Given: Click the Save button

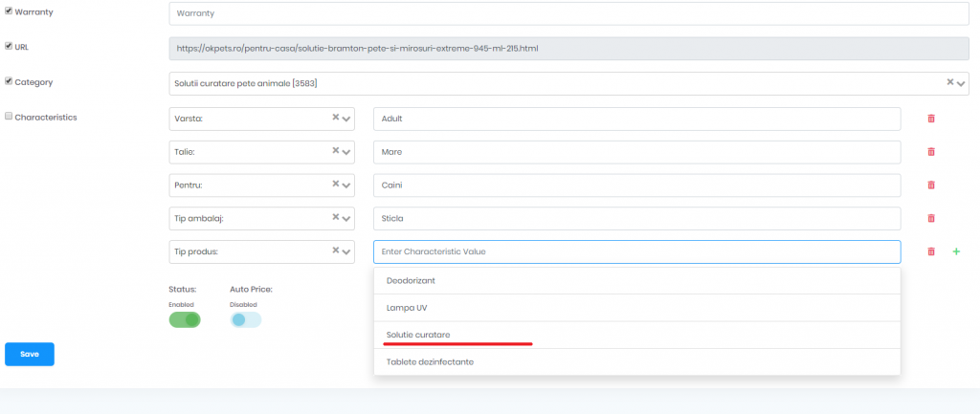Looking at the screenshot, I should (x=30, y=354).
